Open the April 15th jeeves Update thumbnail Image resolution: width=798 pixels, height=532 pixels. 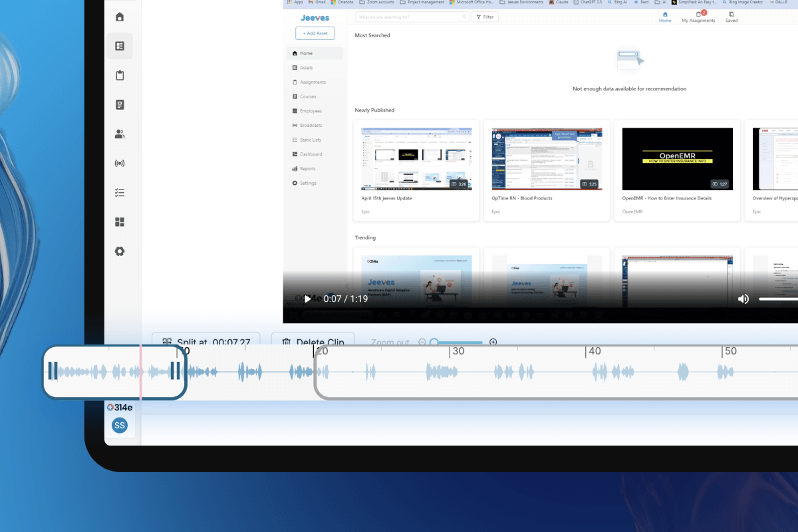(x=416, y=159)
